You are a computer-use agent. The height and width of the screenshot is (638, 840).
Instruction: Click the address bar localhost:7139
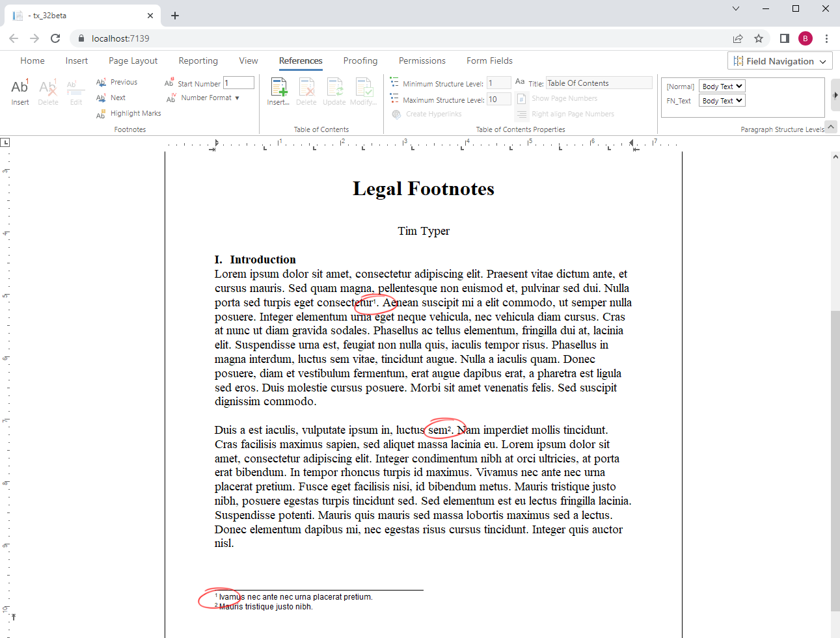tap(120, 38)
